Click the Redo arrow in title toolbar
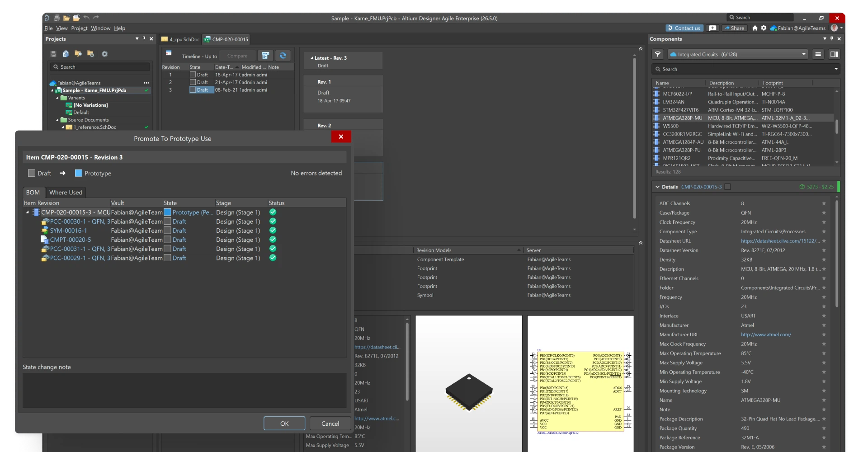Viewport: 868px width, 452px height. pos(96,18)
